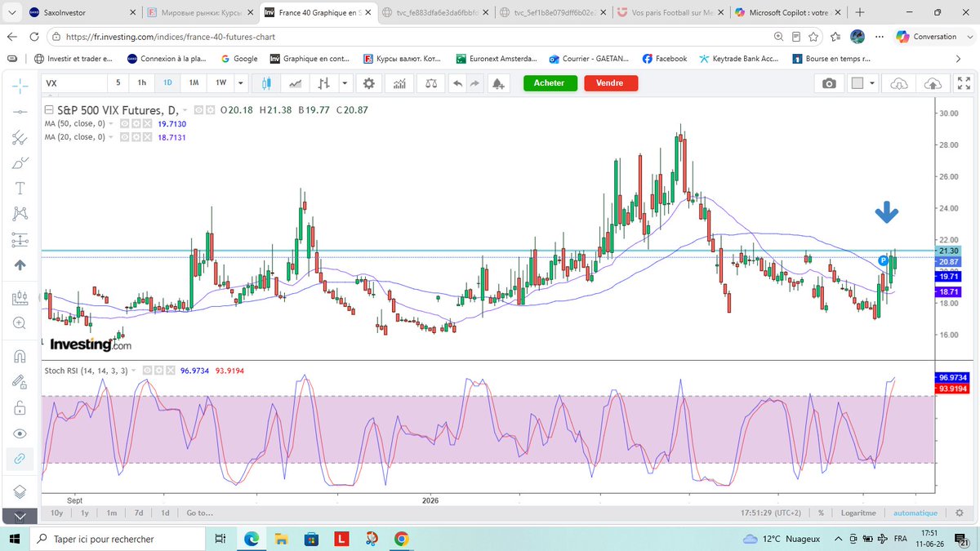The image size is (980, 551).
Task: Hide the MA 20 indicator eye icon
Action: click(x=124, y=137)
